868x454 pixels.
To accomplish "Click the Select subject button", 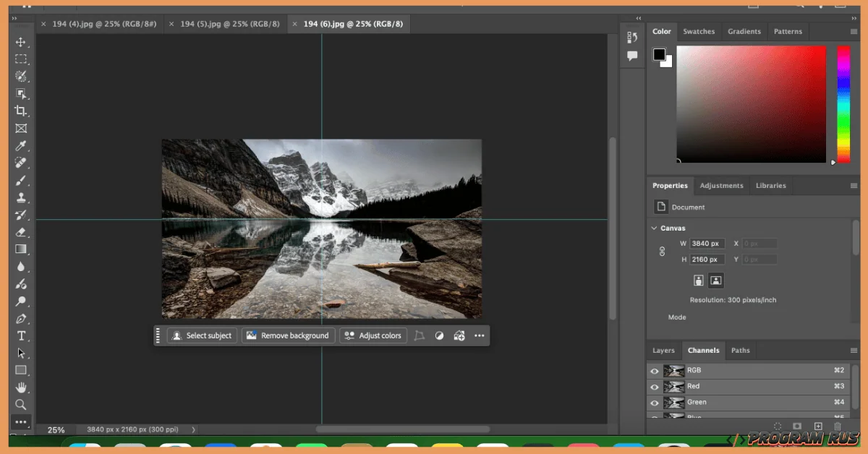I will tap(202, 335).
